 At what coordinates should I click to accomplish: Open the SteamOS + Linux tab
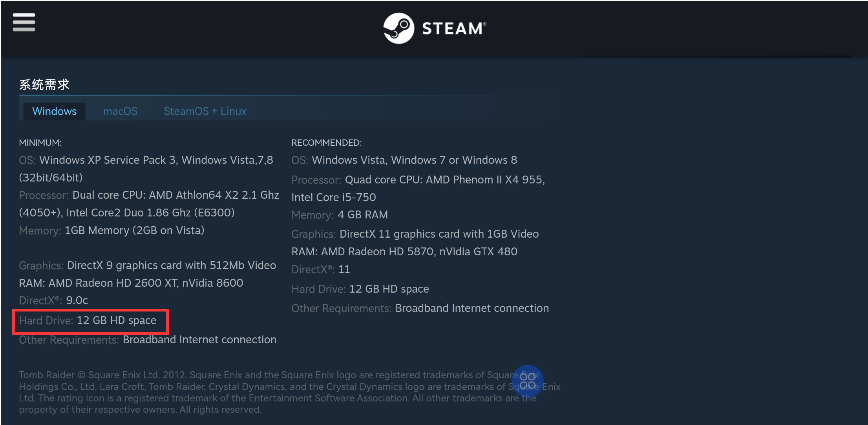205,111
